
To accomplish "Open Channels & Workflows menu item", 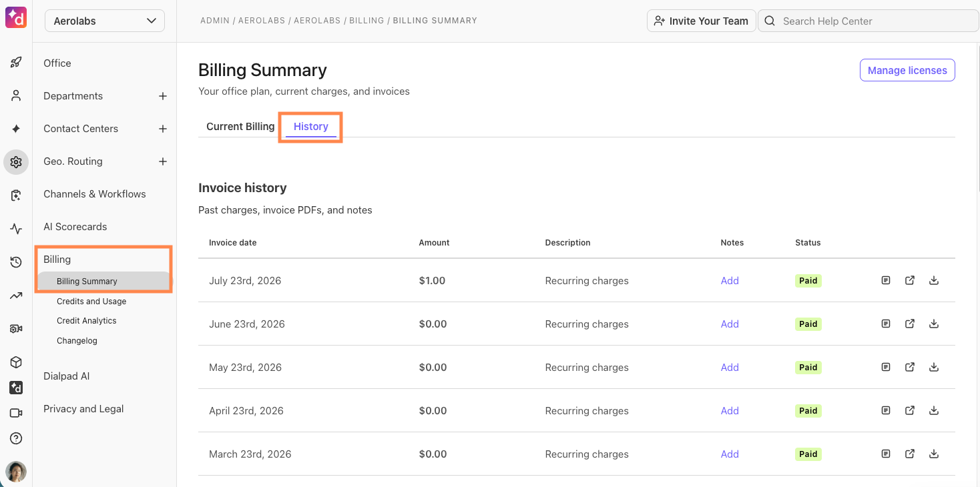I will (x=95, y=193).
